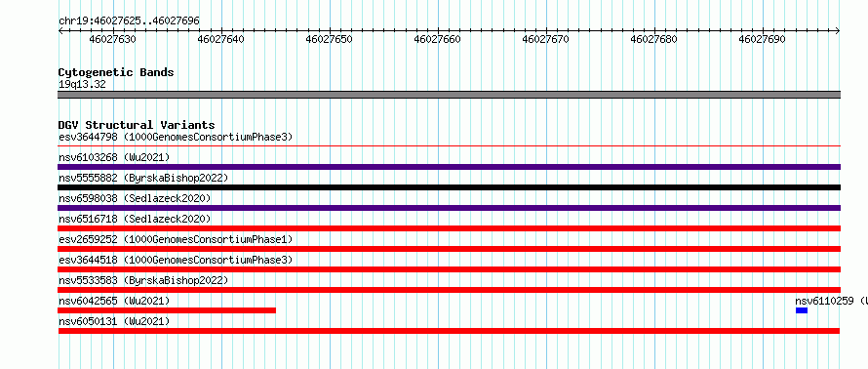Screen dimensions: 868x369
Task: Click the ruler's right arrowhead
Action: (x=838, y=31)
